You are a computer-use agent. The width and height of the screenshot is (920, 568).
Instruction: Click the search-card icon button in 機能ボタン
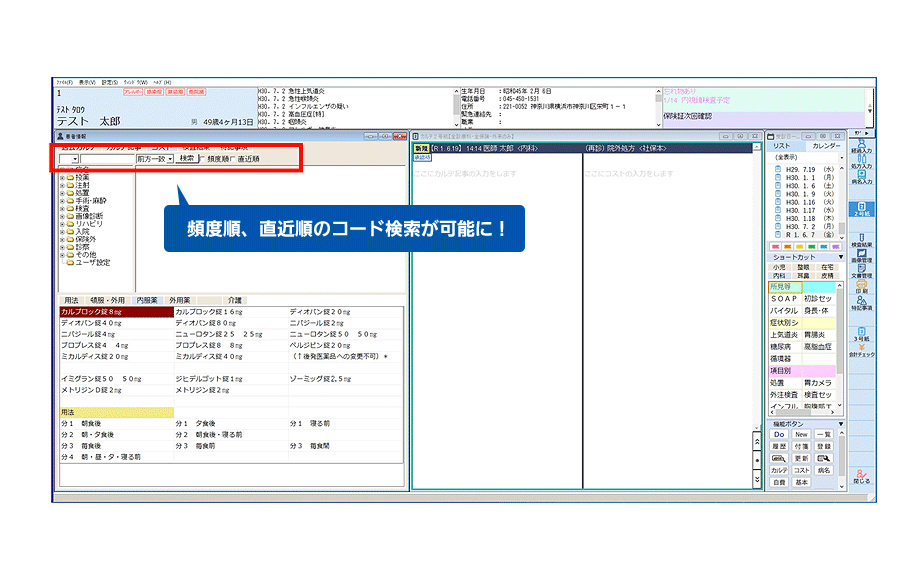click(x=779, y=458)
